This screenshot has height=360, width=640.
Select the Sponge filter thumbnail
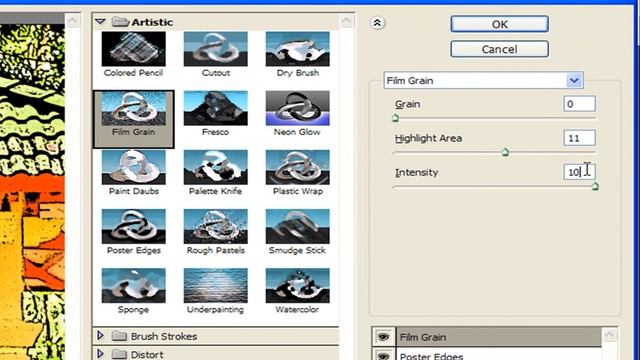click(x=133, y=286)
